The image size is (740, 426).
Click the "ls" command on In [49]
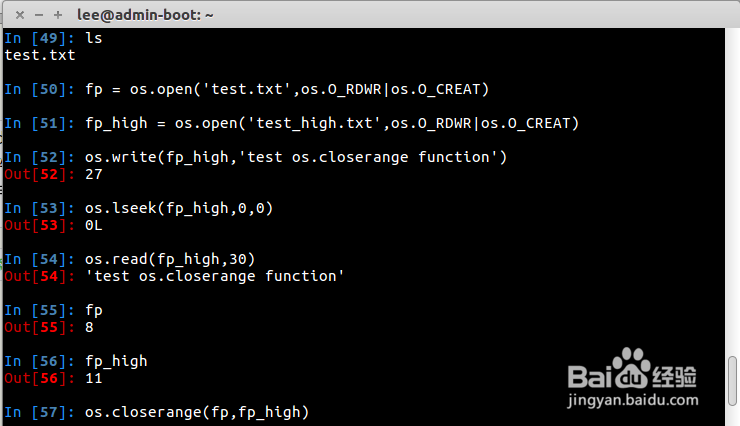[94, 38]
